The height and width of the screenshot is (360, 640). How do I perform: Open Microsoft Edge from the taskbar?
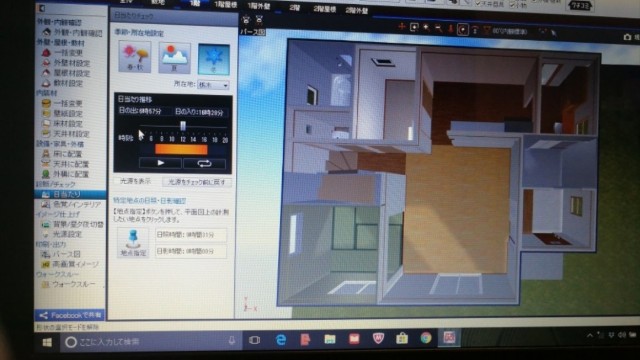pyautogui.click(x=281, y=340)
